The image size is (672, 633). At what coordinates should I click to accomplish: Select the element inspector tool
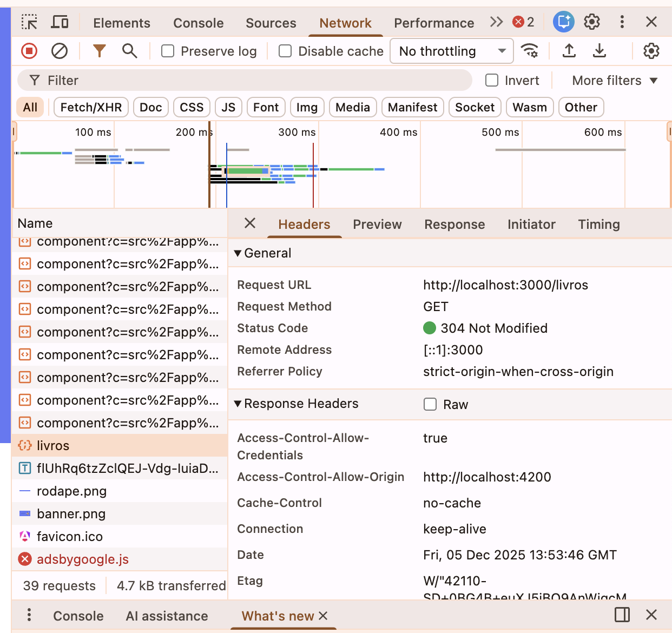(29, 22)
